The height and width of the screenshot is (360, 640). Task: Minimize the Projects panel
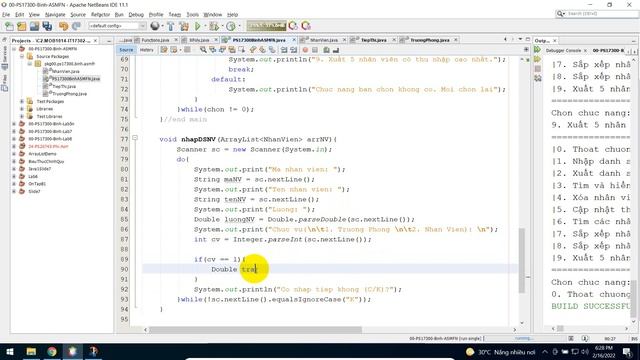(x=109, y=41)
